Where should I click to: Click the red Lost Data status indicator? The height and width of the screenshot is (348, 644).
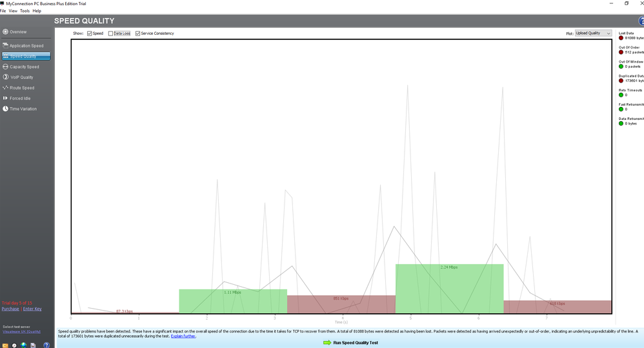(621, 38)
